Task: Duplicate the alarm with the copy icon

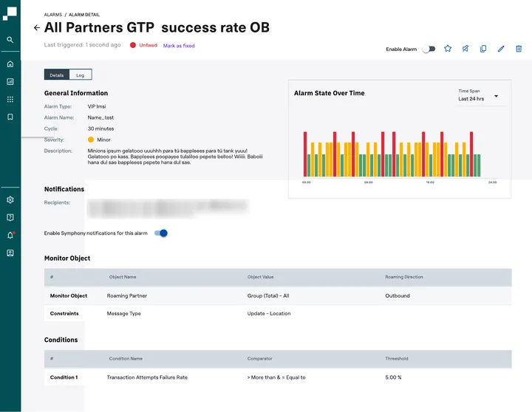Action: (483, 49)
